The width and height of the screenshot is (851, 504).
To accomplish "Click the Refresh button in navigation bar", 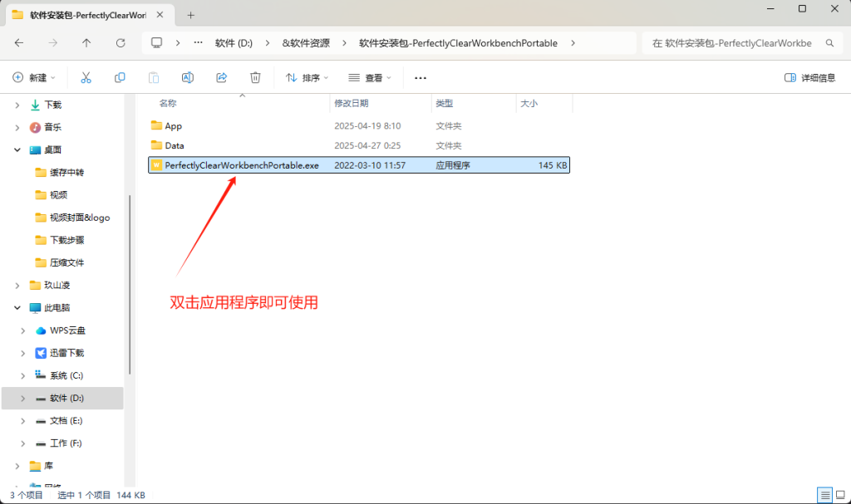I will pos(121,43).
